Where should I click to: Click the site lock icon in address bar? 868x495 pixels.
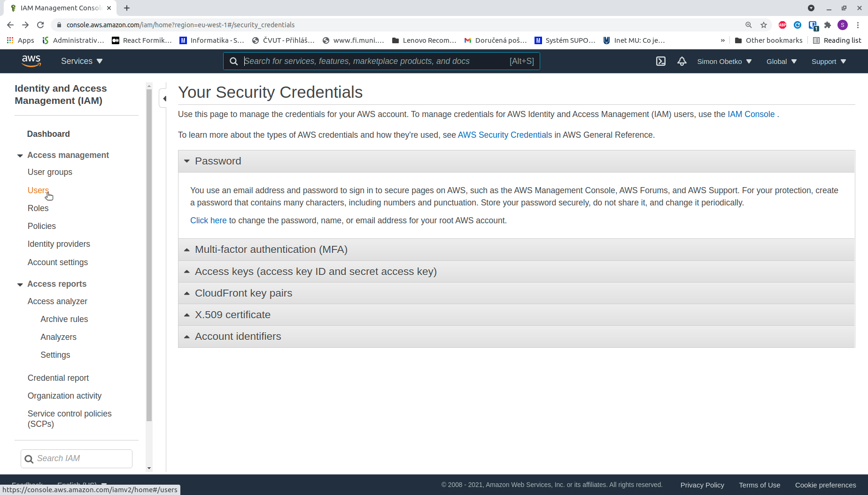59,25
